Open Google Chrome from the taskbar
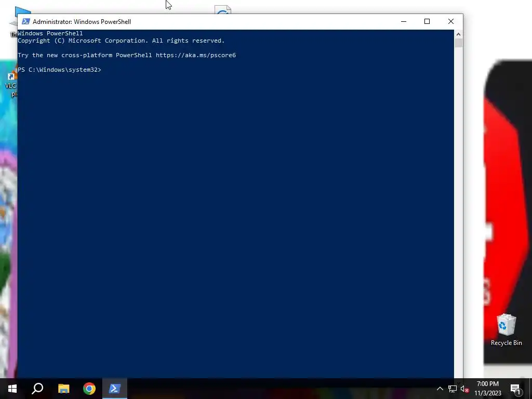The height and width of the screenshot is (399, 532). pos(89,389)
